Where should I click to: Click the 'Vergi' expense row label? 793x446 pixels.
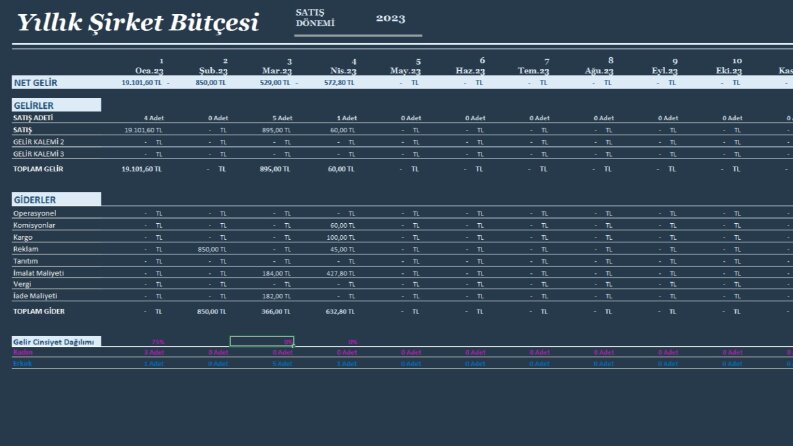[x=22, y=284]
